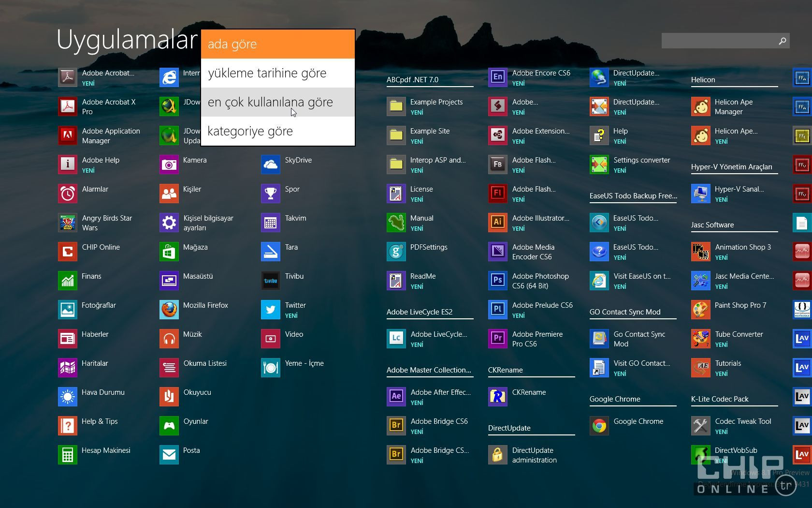Open Animation Shop 3 icon
Screen dimensions: 812x508
(x=701, y=252)
